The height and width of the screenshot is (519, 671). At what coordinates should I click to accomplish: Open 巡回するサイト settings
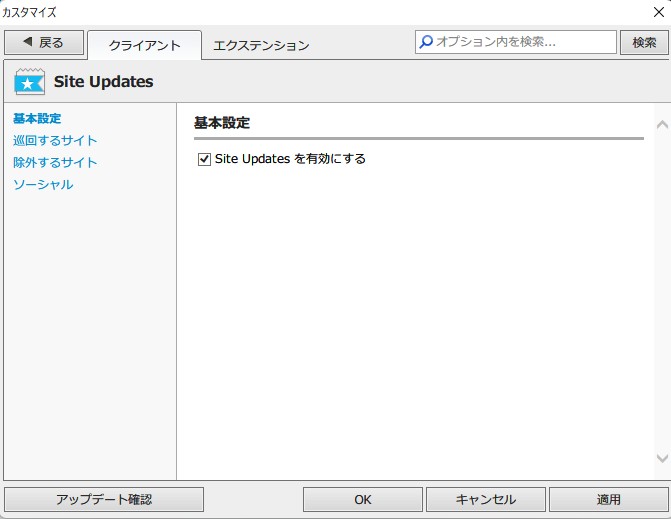[x=55, y=140]
